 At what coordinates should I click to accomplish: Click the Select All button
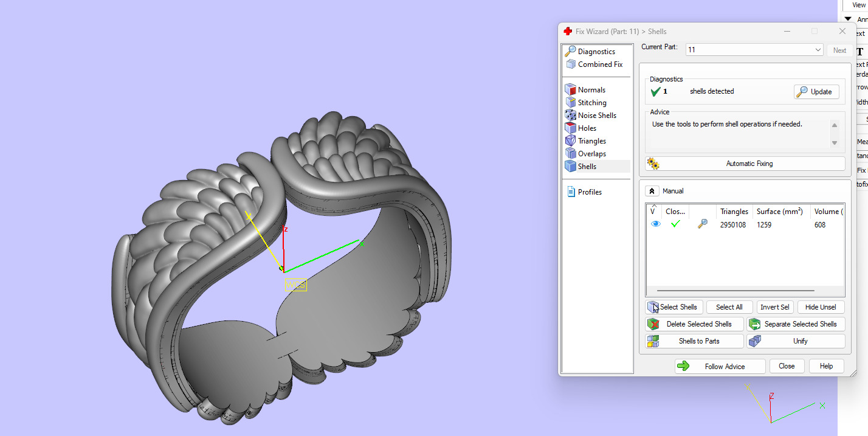(729, 307)
